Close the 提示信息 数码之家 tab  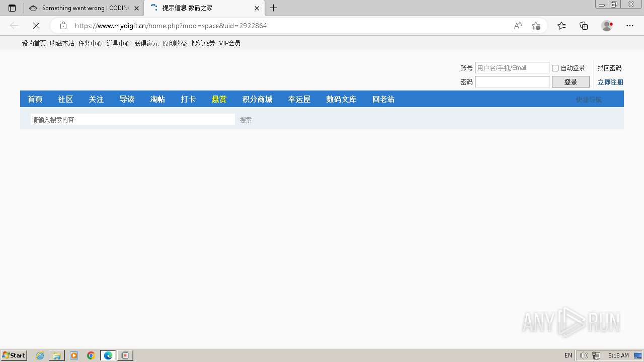point(257,8)
